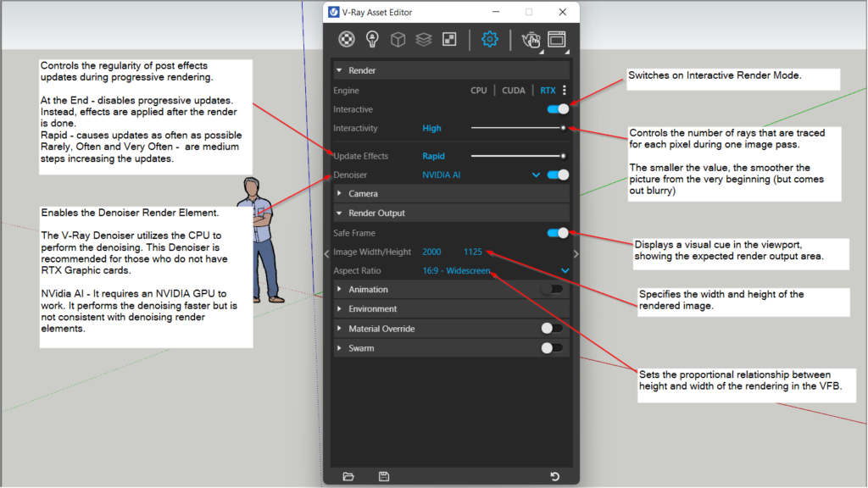Open the Render Elements layers icon
This screenshot has width=868, height=488.
pos(424,39)
